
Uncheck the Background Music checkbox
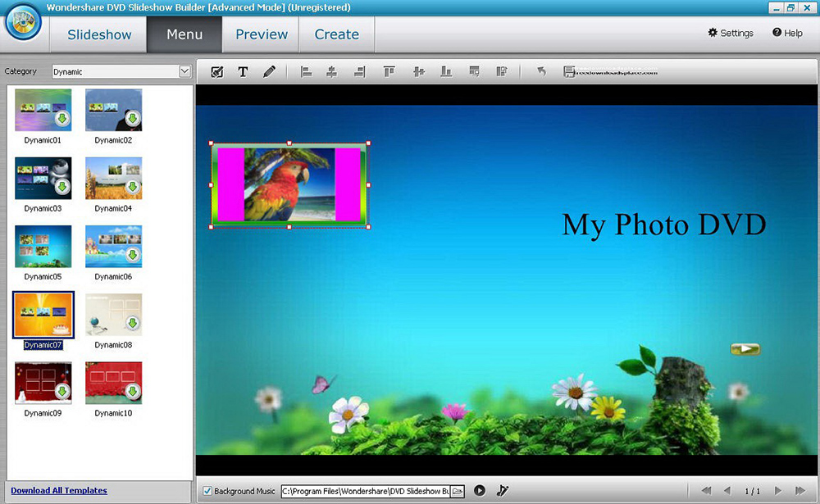207,491
